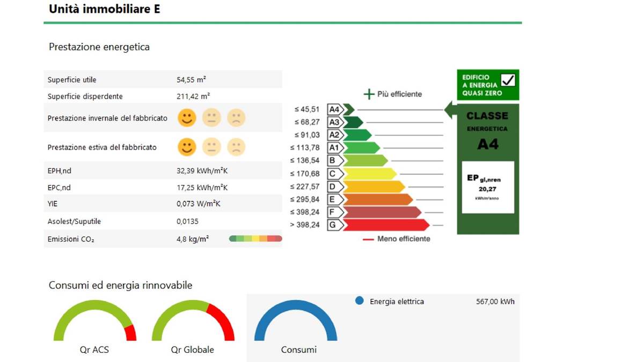Click the Qr ACS gauge
Image resolution: width=644 pixels, height=362 pixels.
[95, 321]
